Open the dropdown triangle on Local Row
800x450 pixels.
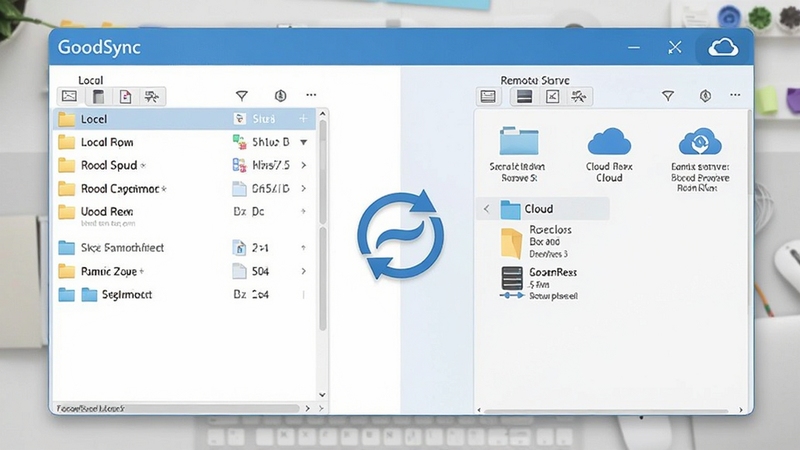(x=304, y=142)
